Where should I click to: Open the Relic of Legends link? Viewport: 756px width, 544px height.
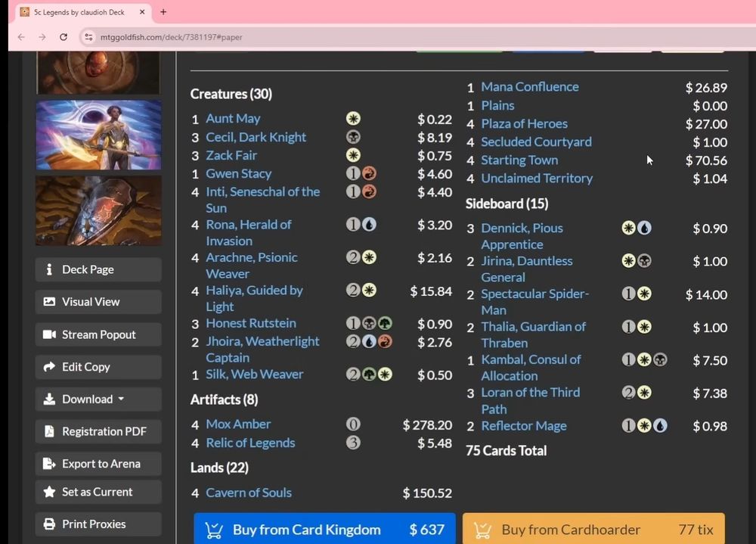pos(250,443)
